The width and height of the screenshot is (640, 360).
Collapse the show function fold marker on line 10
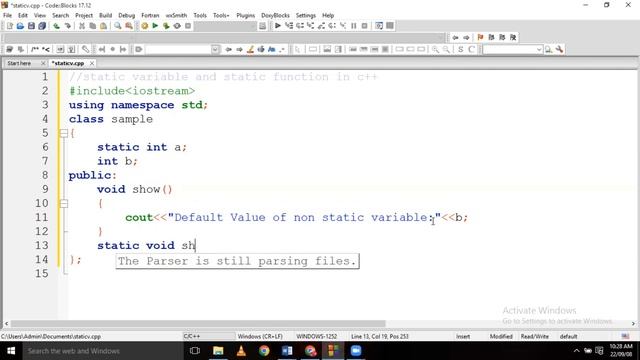[64, 203]
